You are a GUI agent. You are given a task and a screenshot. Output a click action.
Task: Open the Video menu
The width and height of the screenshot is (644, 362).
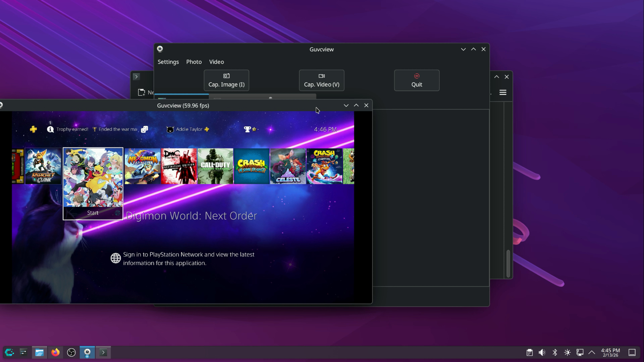(216, 62)
